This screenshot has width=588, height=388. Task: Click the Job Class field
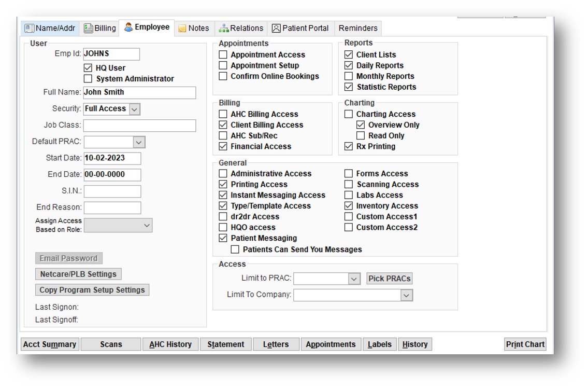pyautogui.click(x=139, y=126)
